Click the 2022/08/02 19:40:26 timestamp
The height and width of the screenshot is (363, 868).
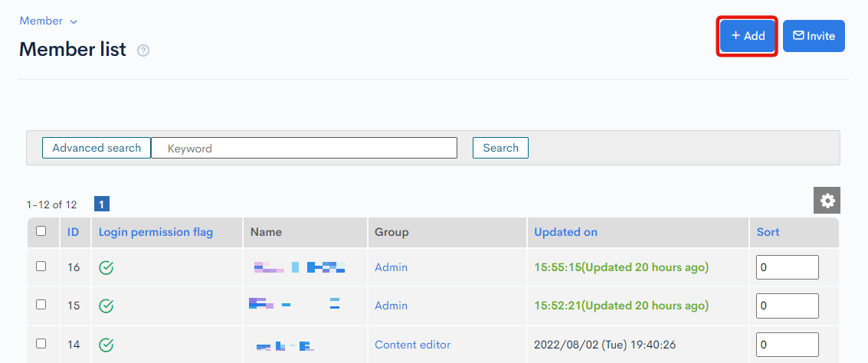[605, 345]
